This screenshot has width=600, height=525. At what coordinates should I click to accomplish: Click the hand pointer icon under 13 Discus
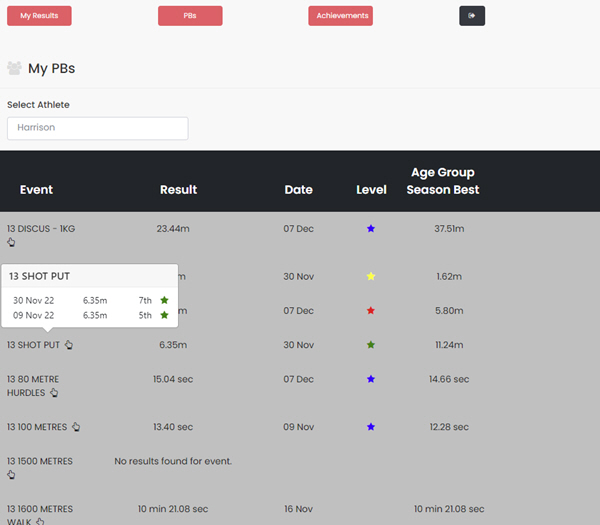point(11,242)
